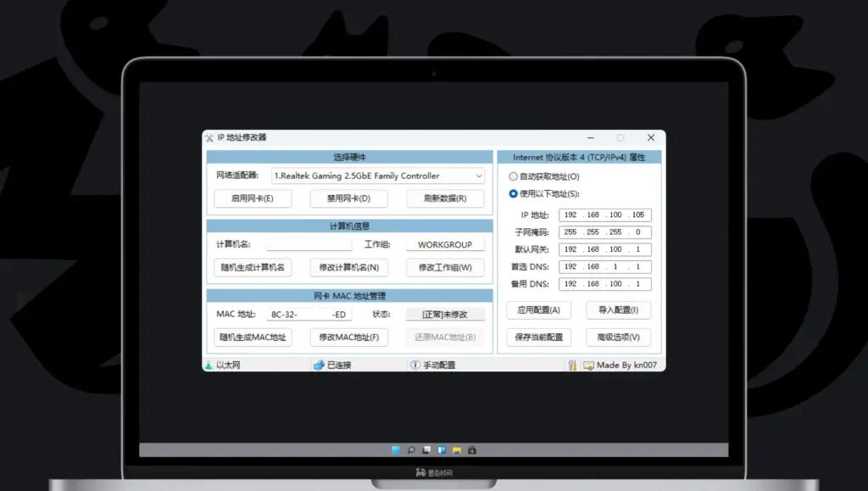Enable the network card via 启用网卡
The image size is (868, 491).
253,198
